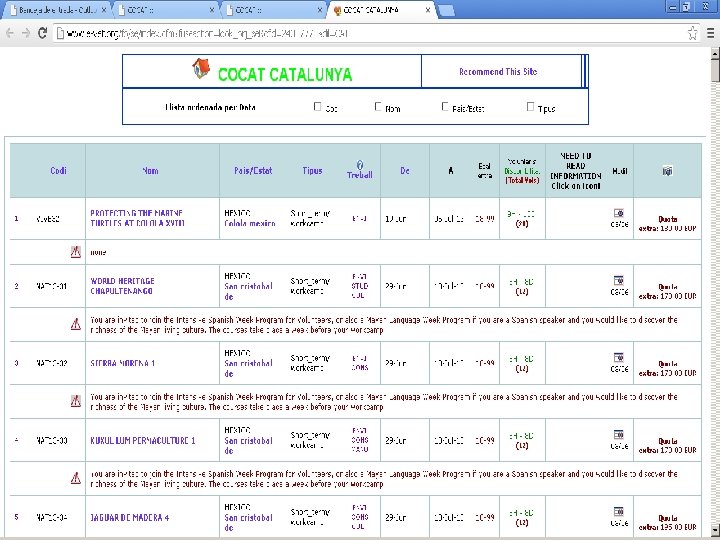
Task: Click the Recommend This Site link
Action: pyautogui.click(x=498, y=72)
